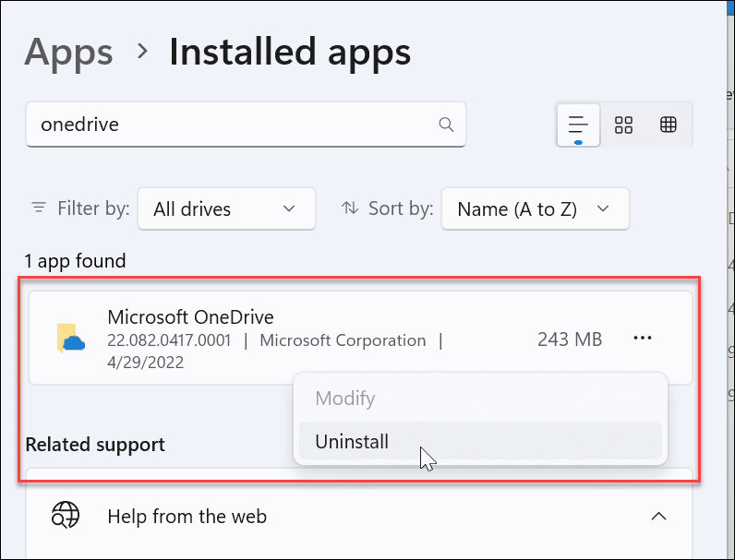The image size is (735, 560).
Task: Click the Installed apps heading
Action: pyautogui.click(x=290, y=53)
